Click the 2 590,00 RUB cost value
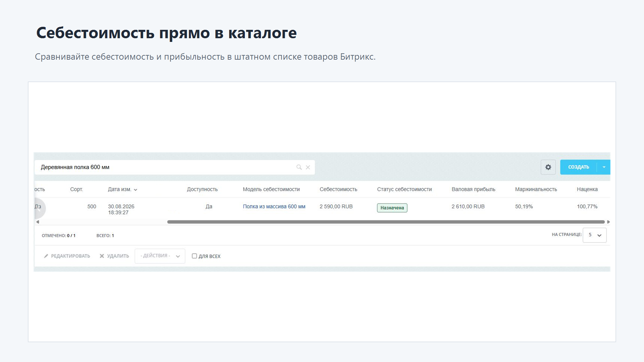644x362 pixels. (x=336, y=206)
